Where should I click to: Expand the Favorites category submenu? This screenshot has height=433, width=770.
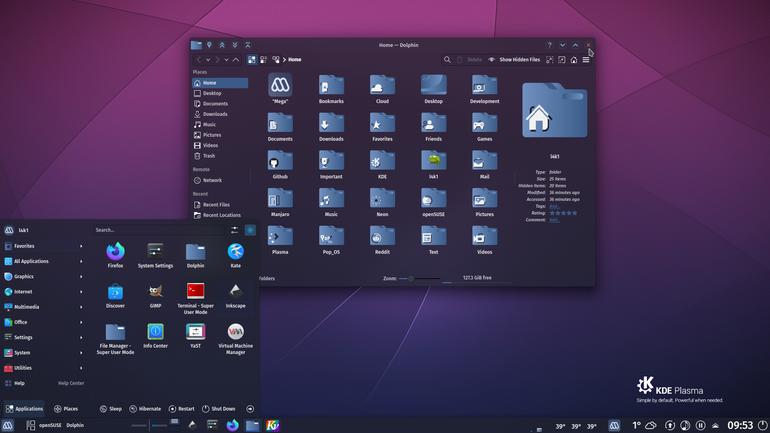tap(43, 246)
